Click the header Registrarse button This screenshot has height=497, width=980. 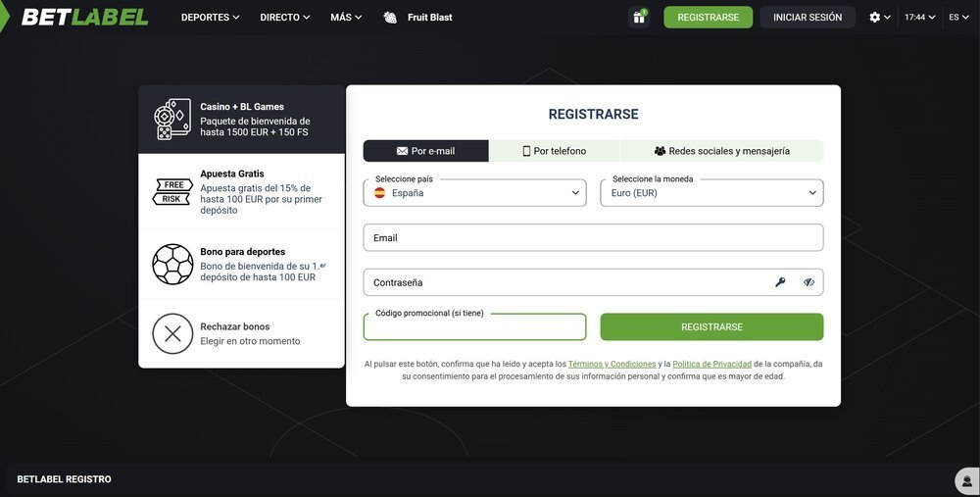709,18
